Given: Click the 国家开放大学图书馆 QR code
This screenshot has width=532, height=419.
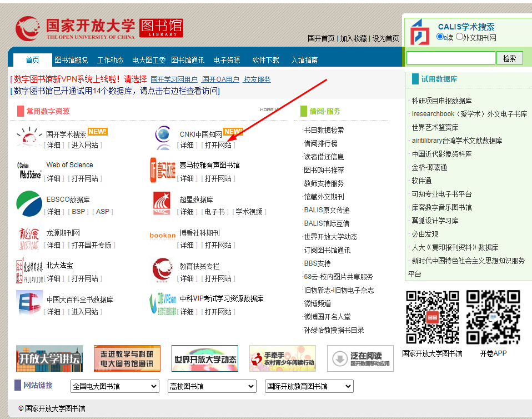Looking at the screenshot, I should tap(433, 317).
